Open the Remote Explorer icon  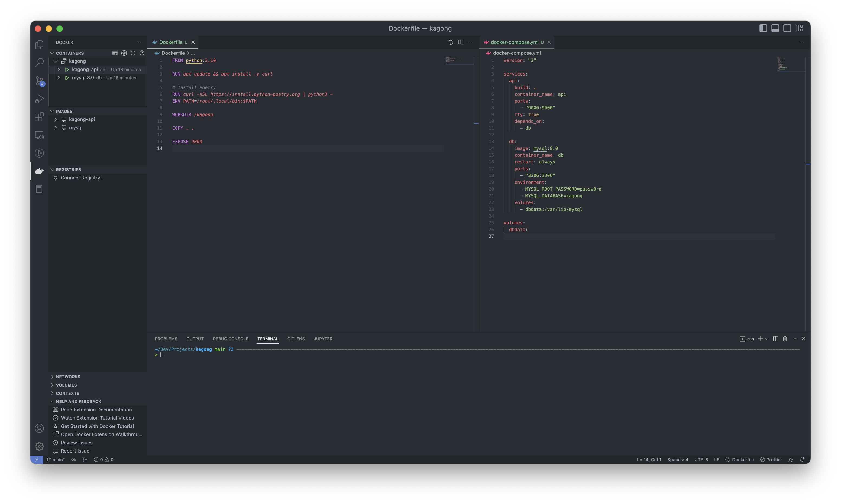[x=39, y=135]
